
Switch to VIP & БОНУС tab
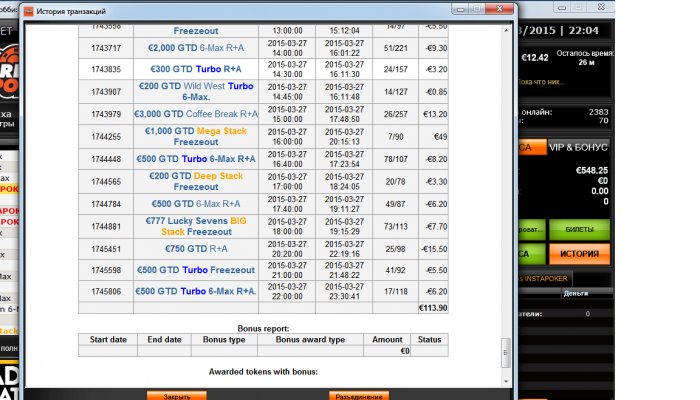click(x=578, y=147)
